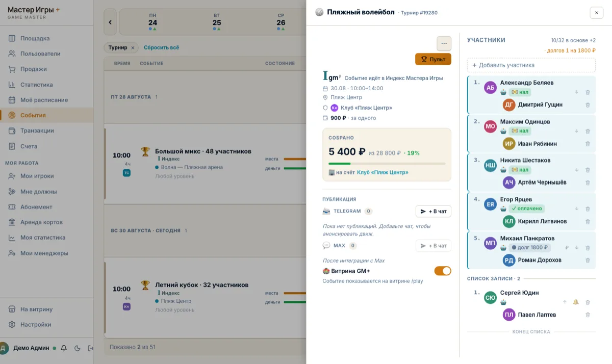
Task: Open Аренда кортов sidebar item
Action: coord(46,222)
